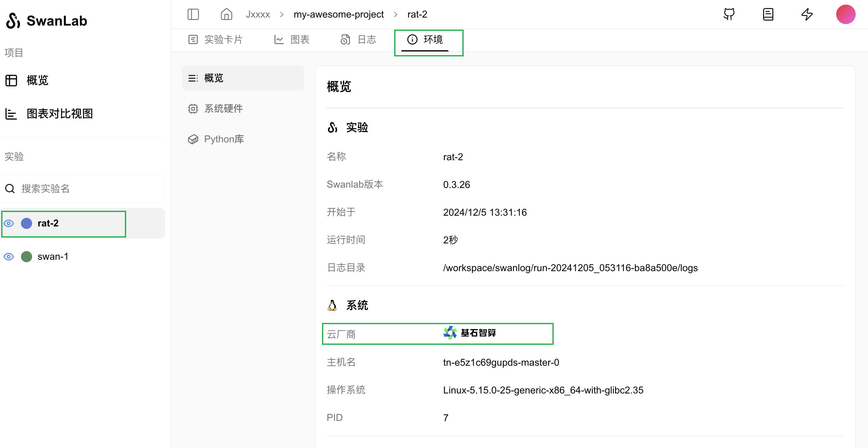
Task: Switch to the 实验卡片 tab
Action: 215,40
